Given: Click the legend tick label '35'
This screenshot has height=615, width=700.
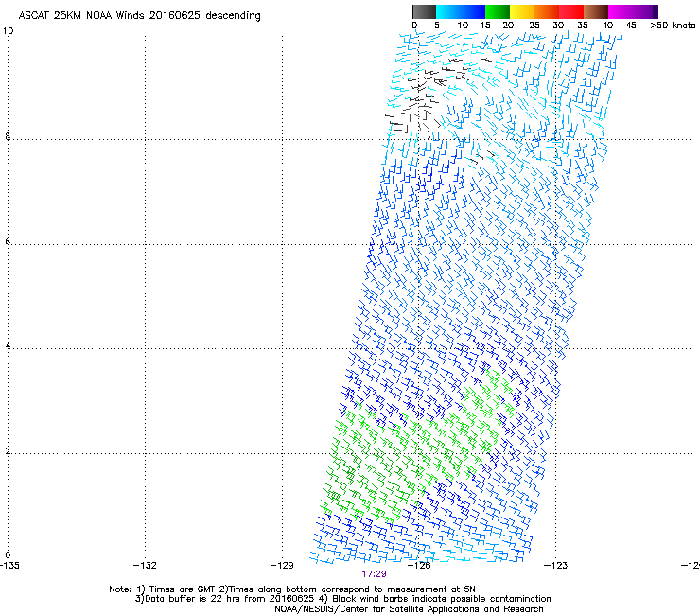Looking at the screenshot, I should [x=583, y=26].
